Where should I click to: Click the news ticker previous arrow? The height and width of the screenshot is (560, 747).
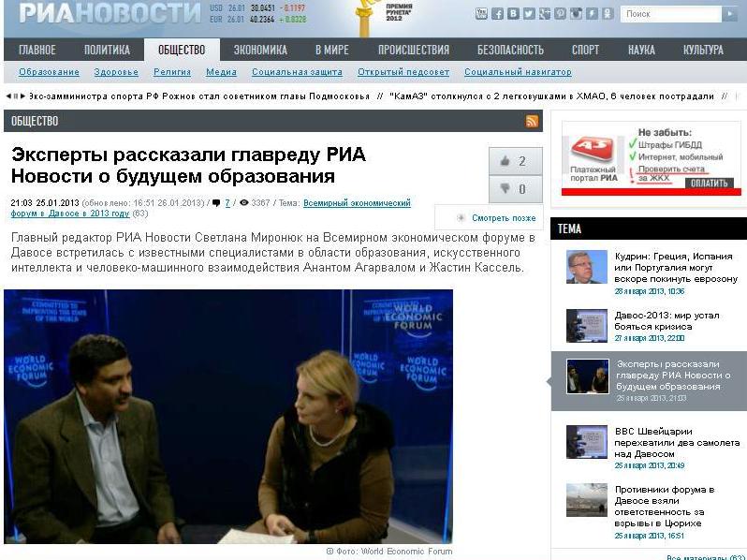click(8, 96)
